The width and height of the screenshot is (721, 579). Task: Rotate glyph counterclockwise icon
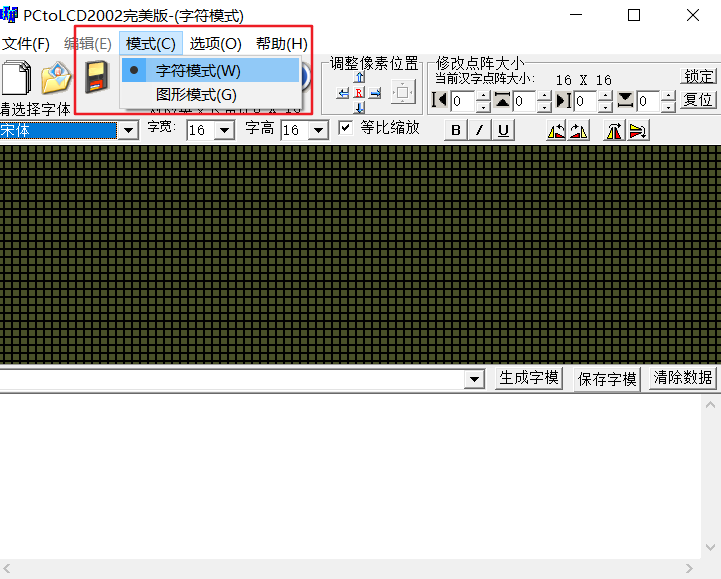point(556,131)
